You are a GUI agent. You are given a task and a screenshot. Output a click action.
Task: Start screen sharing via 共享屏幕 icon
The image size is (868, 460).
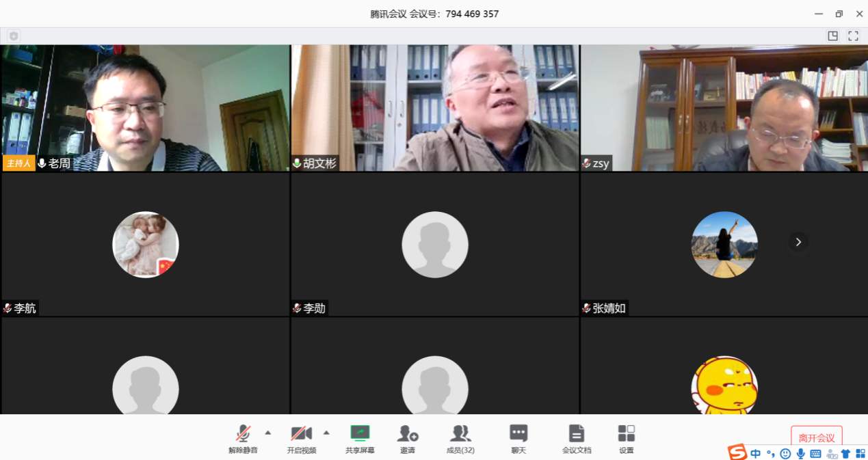click(360, 439)
